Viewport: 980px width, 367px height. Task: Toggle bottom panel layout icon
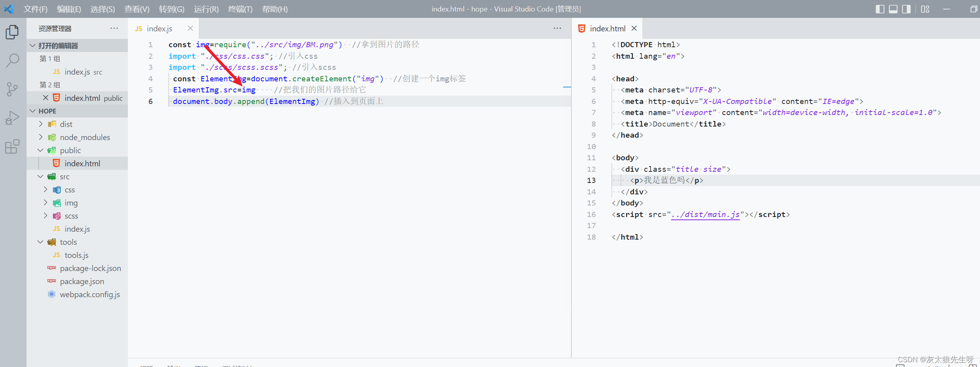pyautogui.click(x=893, y=9)
